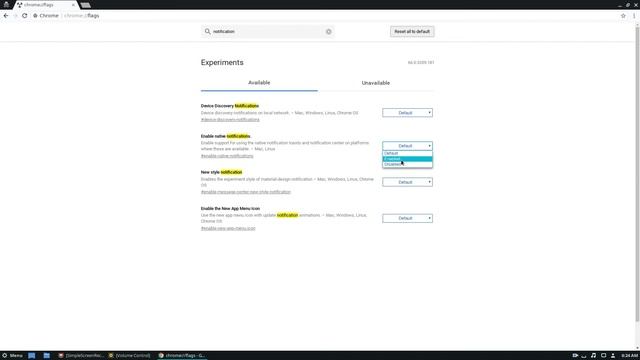Open New style notification dropdown
The height and width of the screenshot is (360, 640).
pyautogui.click(x=407, y=182)
